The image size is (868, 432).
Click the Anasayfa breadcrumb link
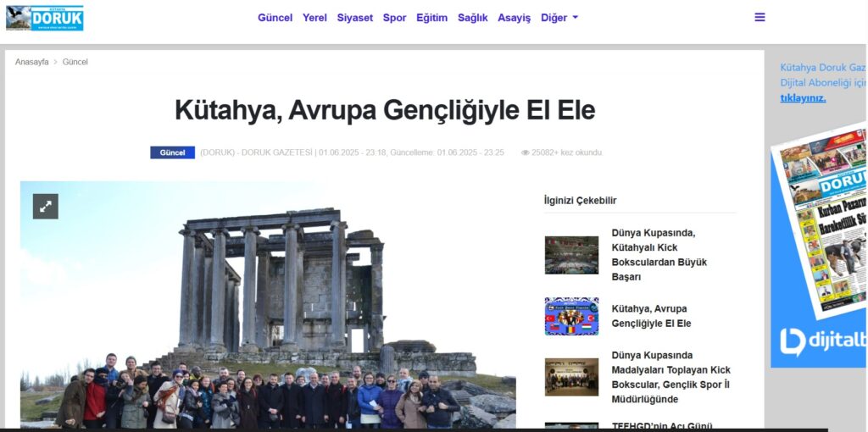click(x=31, y=62)
